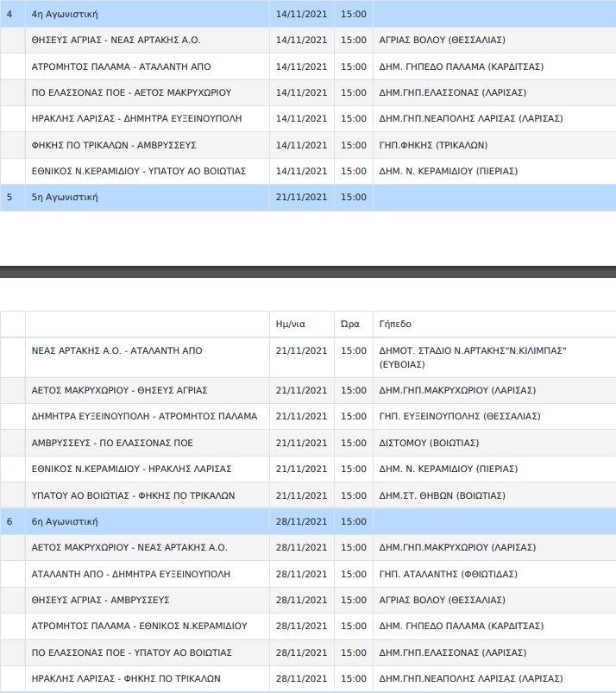Click venue ΑΓΡΙΑΣ ΒΟΛΟΥ (ΘΕΣΣΑΛΙΑΣ) on 14/11/2021
This screenshot has height=693, width=616.
pyautogui.click(x=442, y=41)
